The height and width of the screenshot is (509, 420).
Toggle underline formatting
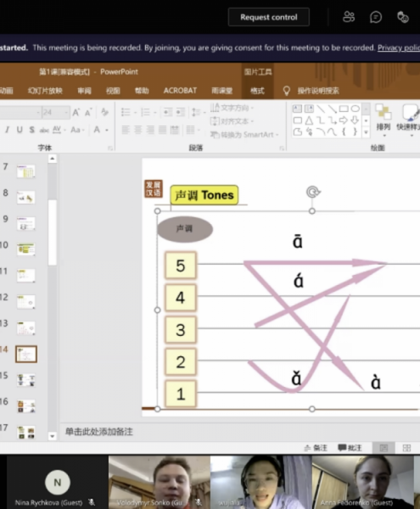[x=20, y=130]
